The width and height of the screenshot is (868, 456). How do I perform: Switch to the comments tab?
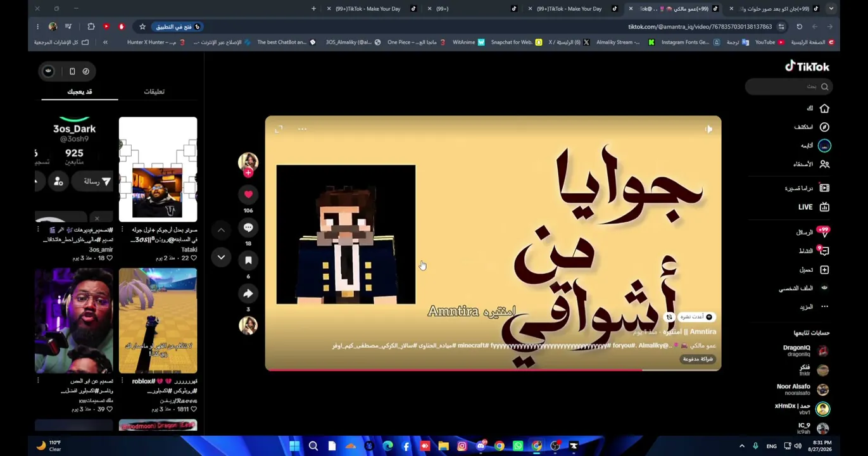[154, 91]
